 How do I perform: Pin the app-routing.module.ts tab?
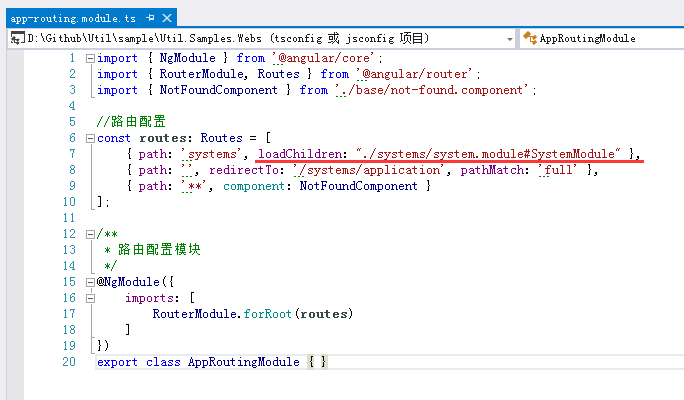[x=150, y=18]
